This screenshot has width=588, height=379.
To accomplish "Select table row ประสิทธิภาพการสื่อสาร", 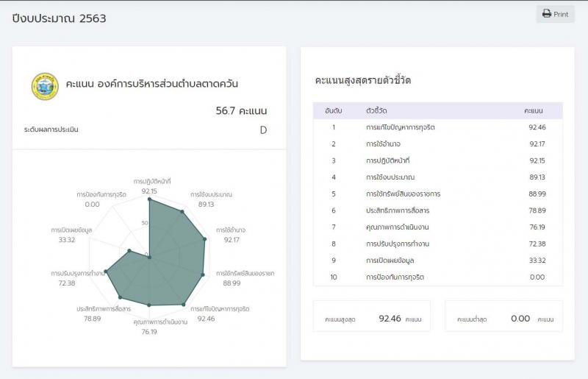I will tap(437, 210).
